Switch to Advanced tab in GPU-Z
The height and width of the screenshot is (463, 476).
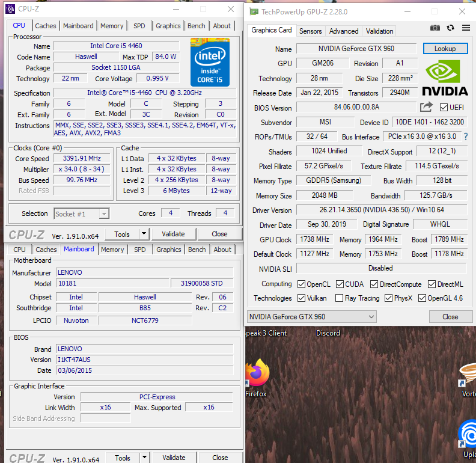coord(344,31)
